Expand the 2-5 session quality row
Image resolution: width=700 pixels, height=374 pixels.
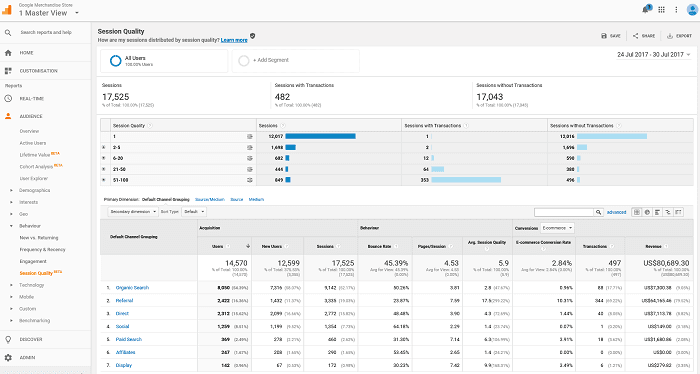(x=104, y=147)
